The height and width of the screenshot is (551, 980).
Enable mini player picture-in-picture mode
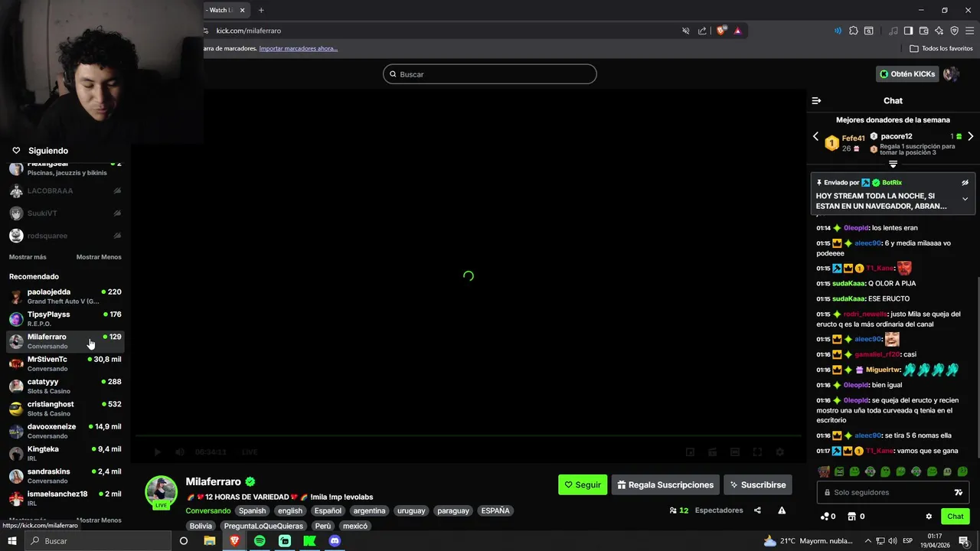pyautogui.click(x=690, y=452)
